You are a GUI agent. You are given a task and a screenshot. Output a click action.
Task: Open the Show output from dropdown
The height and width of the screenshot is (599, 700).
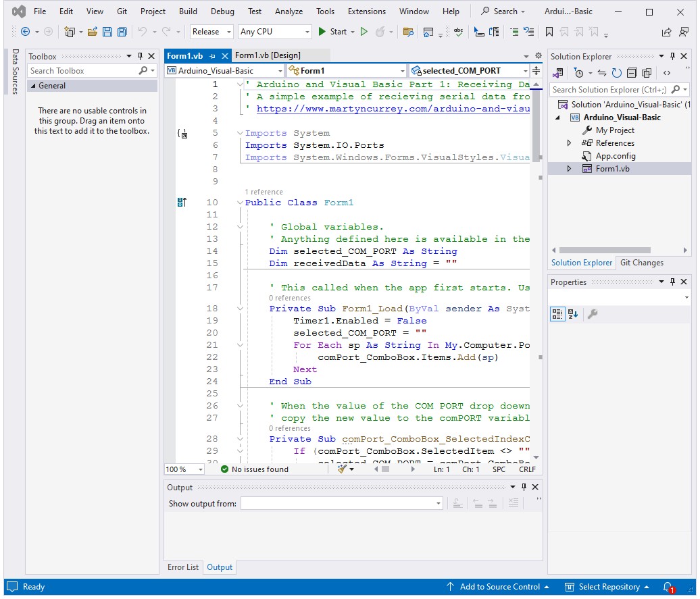tap(342, 504)
